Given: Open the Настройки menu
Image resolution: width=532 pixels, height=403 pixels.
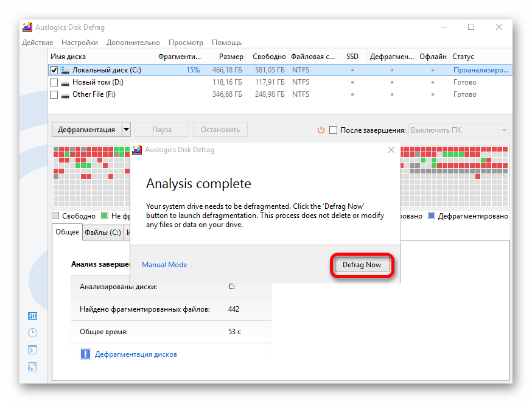Looking at the screenshot, I should point(79,43).
